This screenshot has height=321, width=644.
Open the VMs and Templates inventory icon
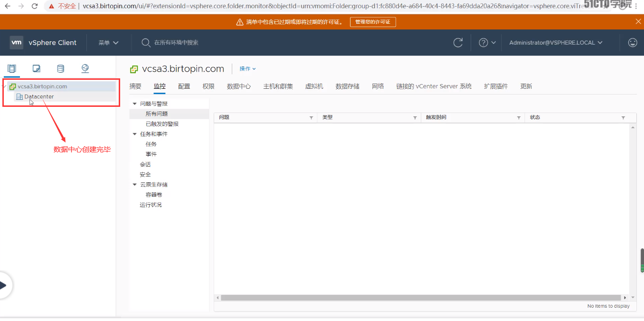pyautogui.click(x=37, y=69)
